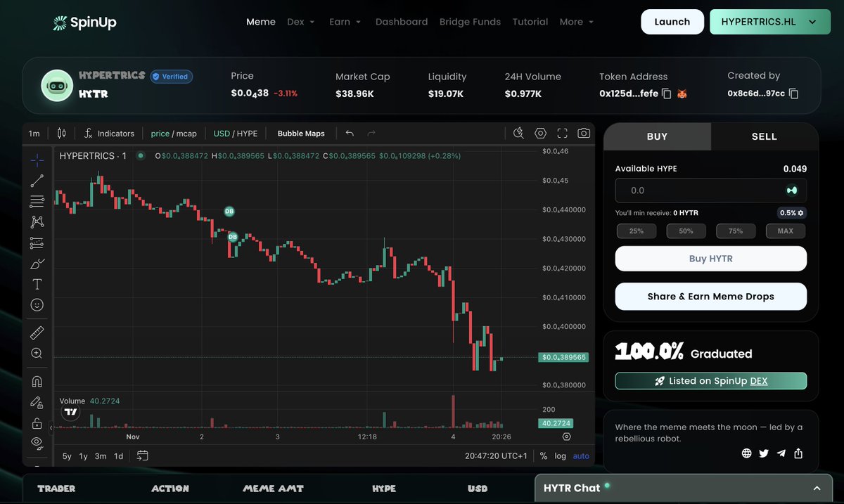Select the brush drawing tool

tap(37, 264)
